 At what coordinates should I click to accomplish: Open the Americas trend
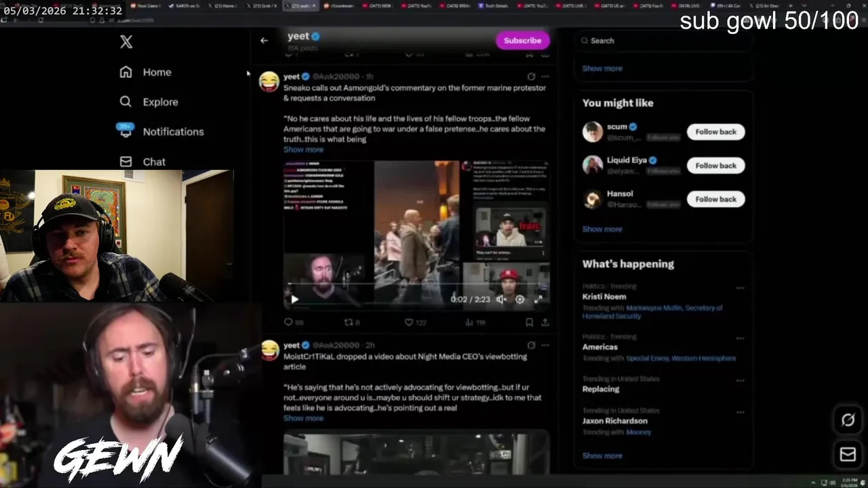tap(599, 347)
